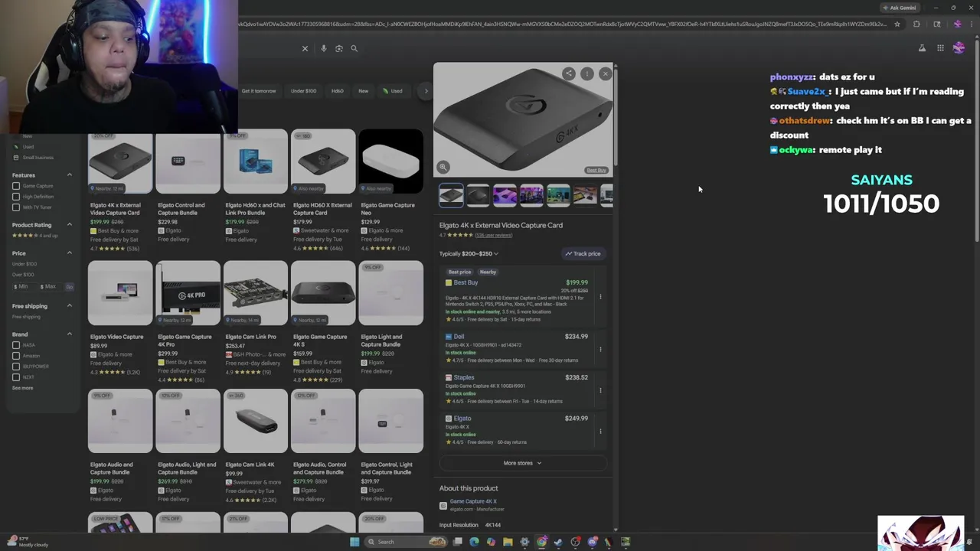Open 536 user reviews link
980x551 pixels.
[x=493, y=235]
